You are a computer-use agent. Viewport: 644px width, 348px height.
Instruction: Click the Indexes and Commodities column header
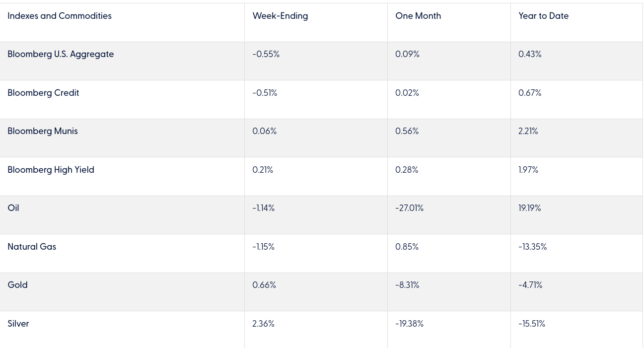[x=60, y=16]
